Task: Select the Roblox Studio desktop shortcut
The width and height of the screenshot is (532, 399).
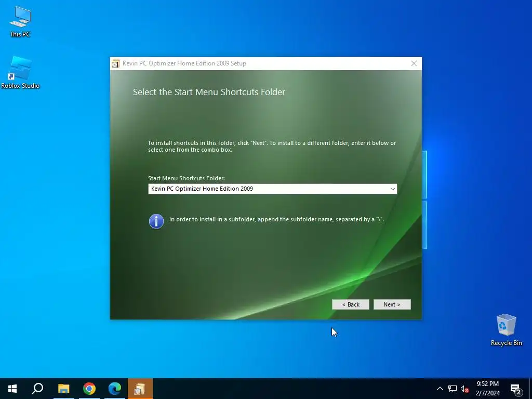Action: pyautogui.click(x=20, y=73)
